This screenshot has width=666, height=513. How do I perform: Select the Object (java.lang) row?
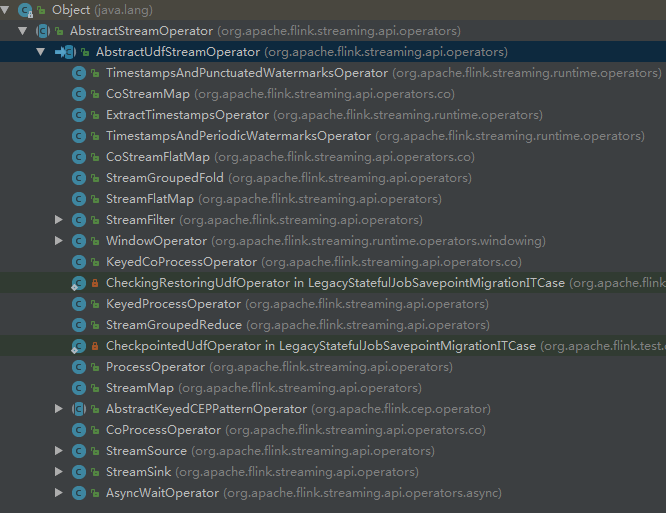(x=333, y=10)
